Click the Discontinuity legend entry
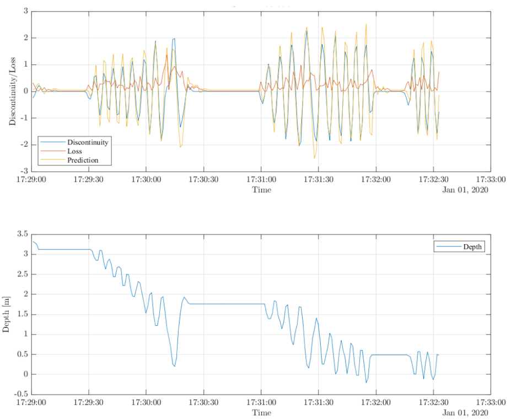511x420 pixels. coord(83,142)
